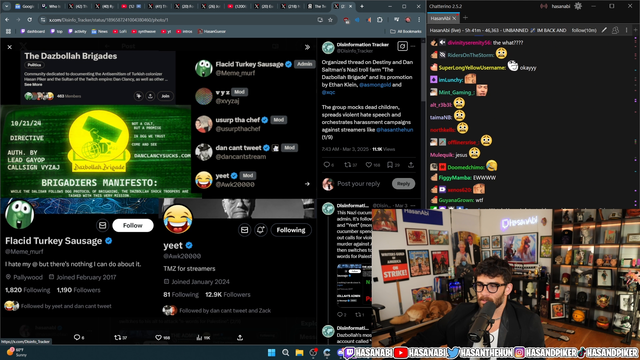Viewport: 640px width, 360px height.
Task: Collapse the post sidebar with double-chevron icon
Action: pyautogui.click(x=307, y=47)
